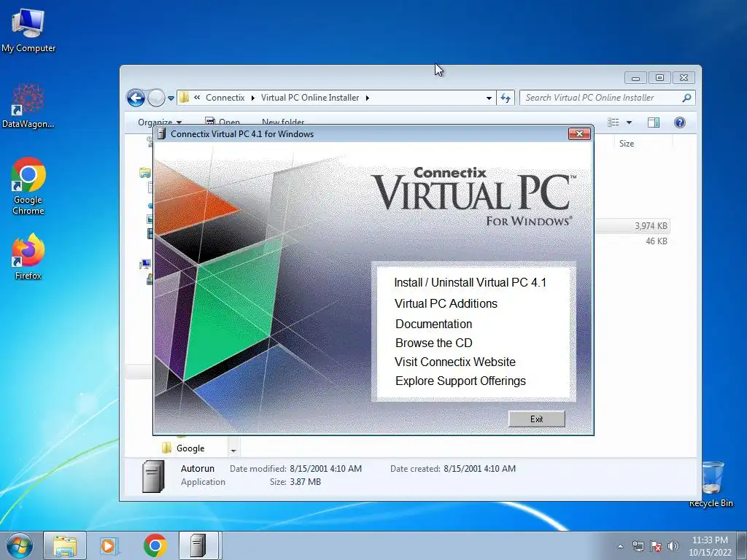This screenshot has width=747, height=560.
Task: Click the Autorun application icon in details pane
Action: (x=153, y=475)
